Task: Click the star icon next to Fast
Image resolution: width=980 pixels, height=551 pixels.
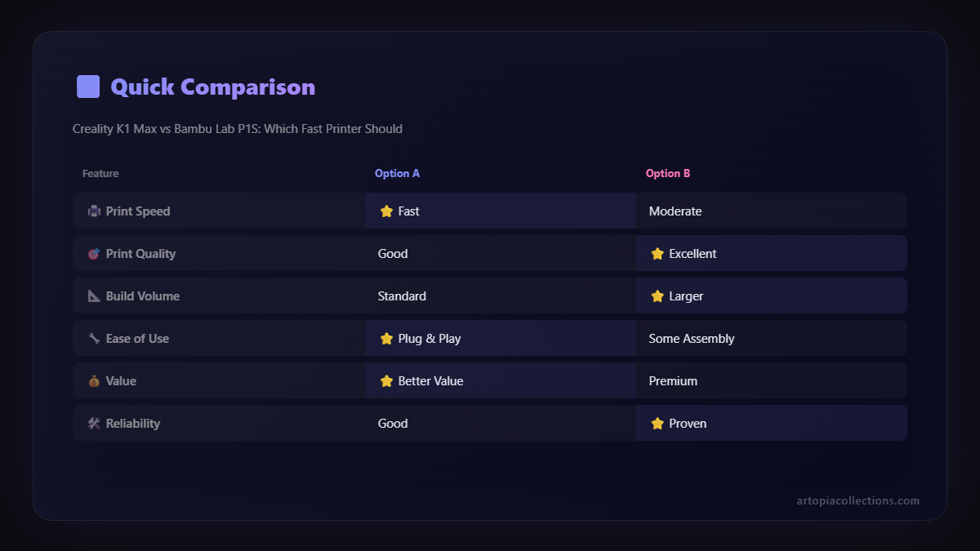Action: (x=386, y=211)
